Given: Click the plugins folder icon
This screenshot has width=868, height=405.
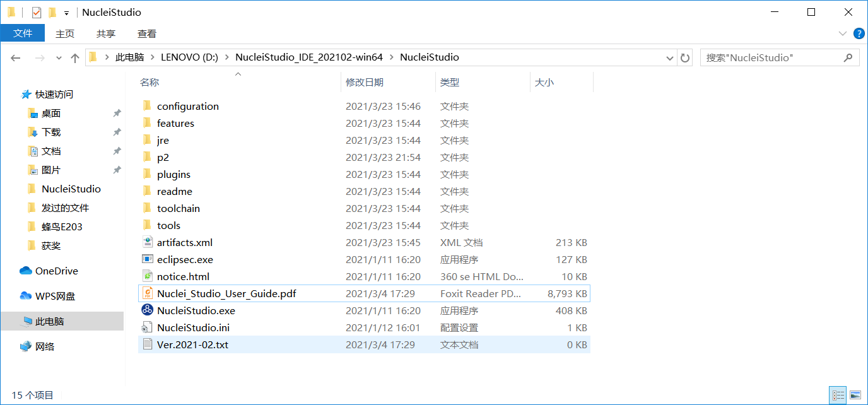Looking at the screenshot, I should 147,174.
